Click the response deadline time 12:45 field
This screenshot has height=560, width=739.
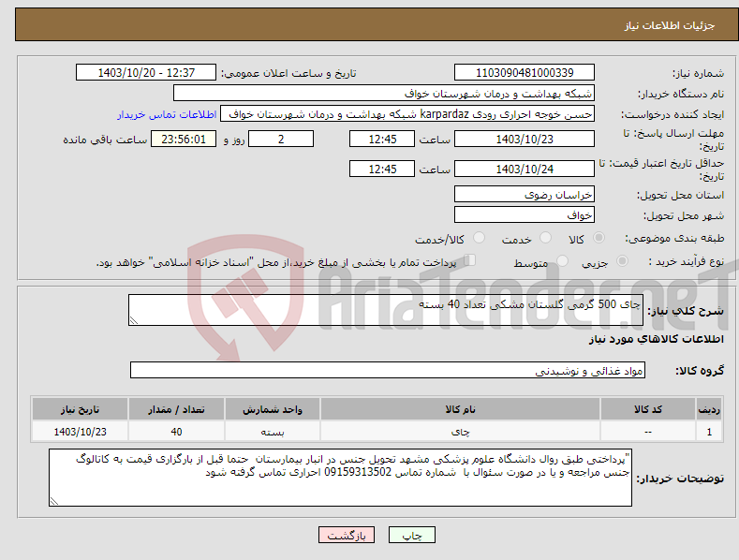382,139
